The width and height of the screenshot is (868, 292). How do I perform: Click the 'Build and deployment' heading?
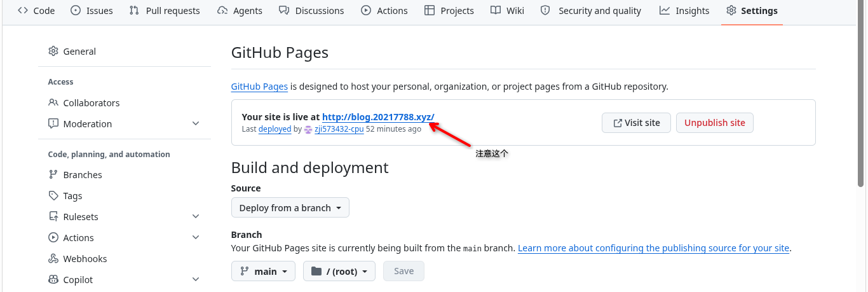pyautogui.click(x=310, y=167)
